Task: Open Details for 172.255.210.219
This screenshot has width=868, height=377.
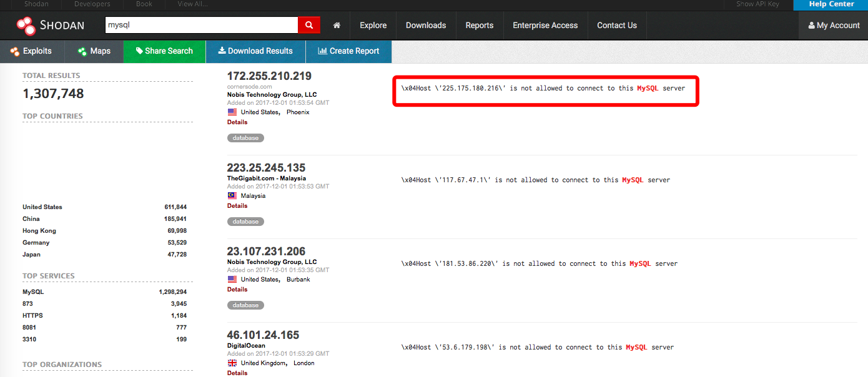Action: [x=237, y=122]
